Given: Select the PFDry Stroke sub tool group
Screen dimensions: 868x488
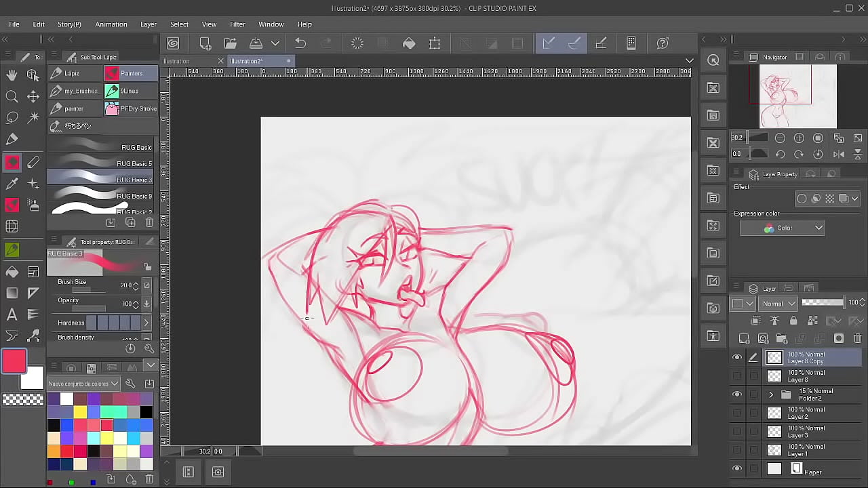Looking at the screenshot, I should coord(131,108).
